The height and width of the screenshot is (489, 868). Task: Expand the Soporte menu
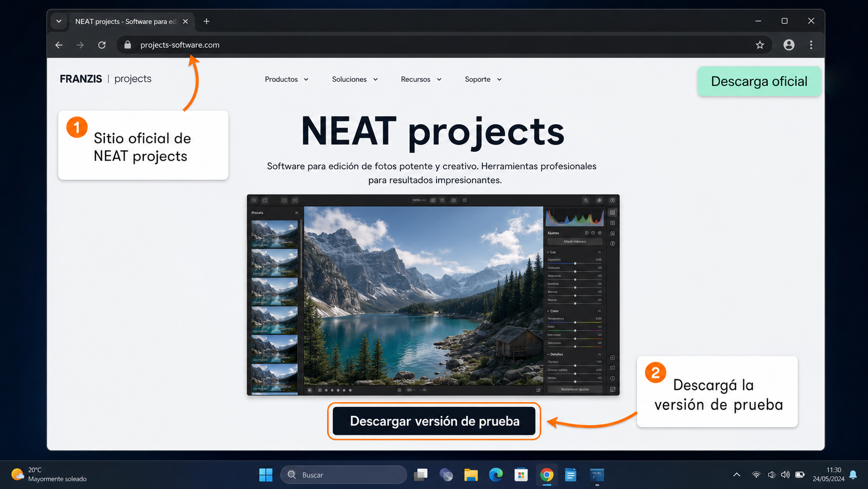[483, 80]
